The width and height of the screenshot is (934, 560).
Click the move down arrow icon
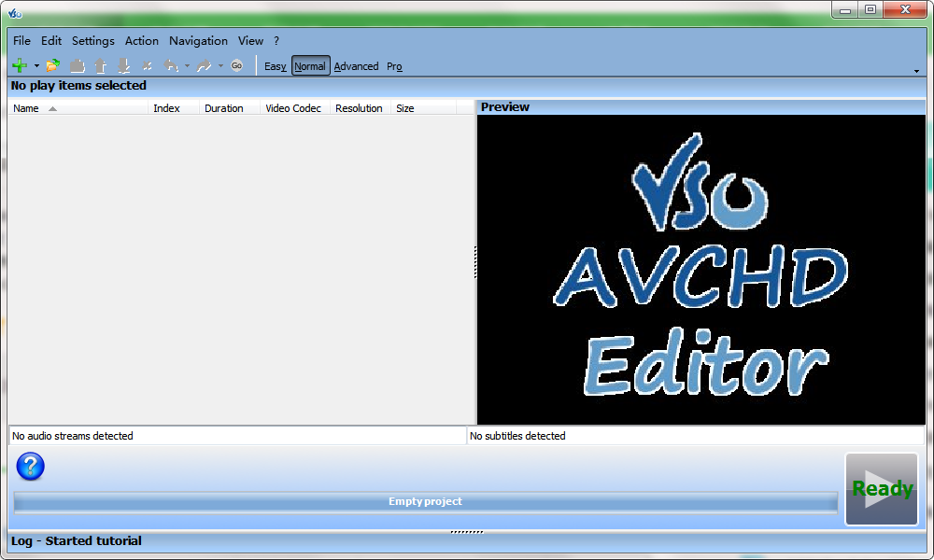[123, 65]
